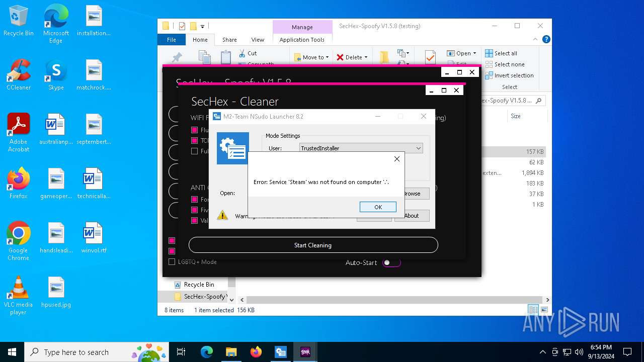Viewport: 644px width, 362px height.
Task: Check the unchecked 'Ful...' checkbox in Cleaner
Action: (194, 151)
